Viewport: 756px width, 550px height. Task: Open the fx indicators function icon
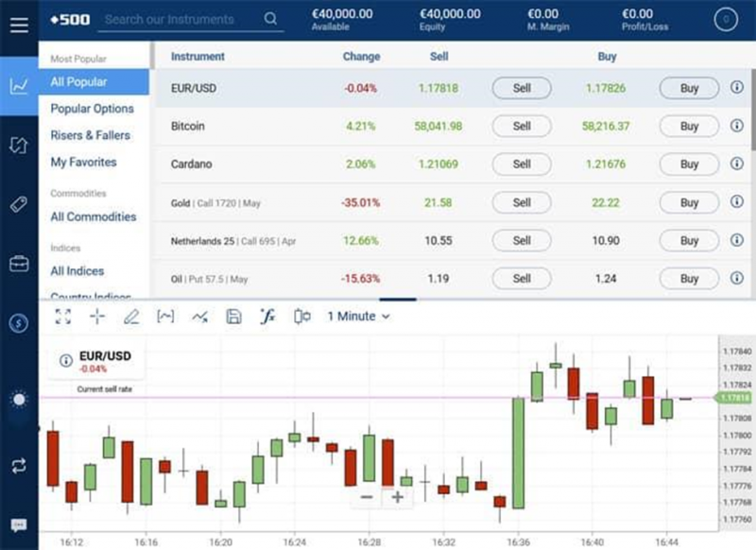pos(267,317)
